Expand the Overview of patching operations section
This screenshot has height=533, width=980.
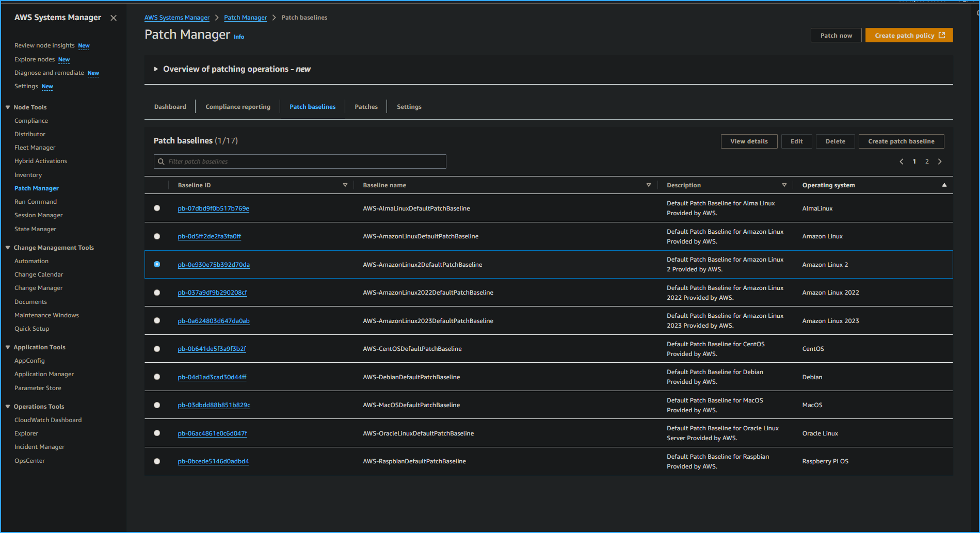click(x=156, y=69)
